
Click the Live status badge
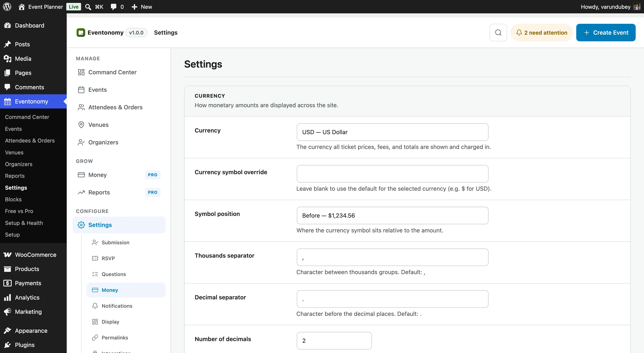click(x=74, y=7)
